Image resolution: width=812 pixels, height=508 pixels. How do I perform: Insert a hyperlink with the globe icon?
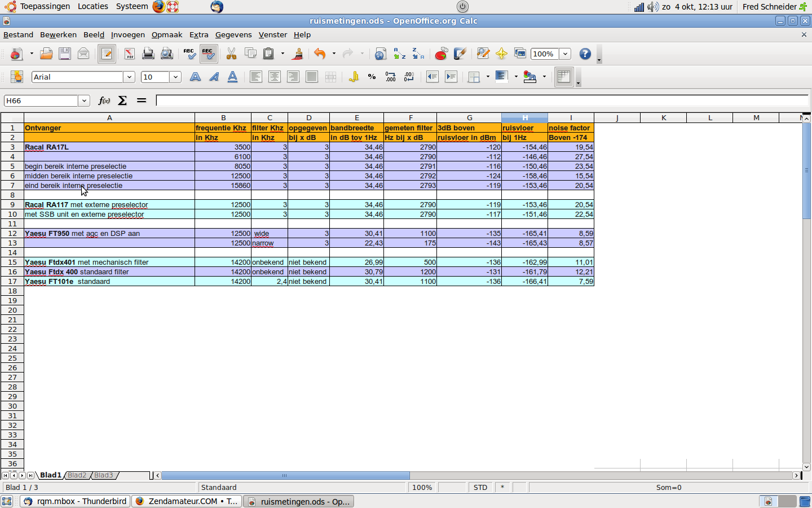click(x=381, y=54)
